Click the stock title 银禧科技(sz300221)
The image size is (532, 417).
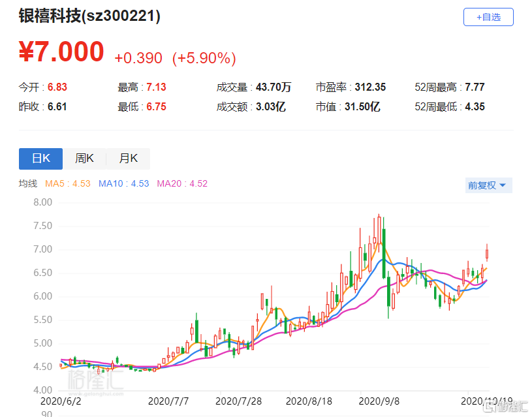point(89,16)
